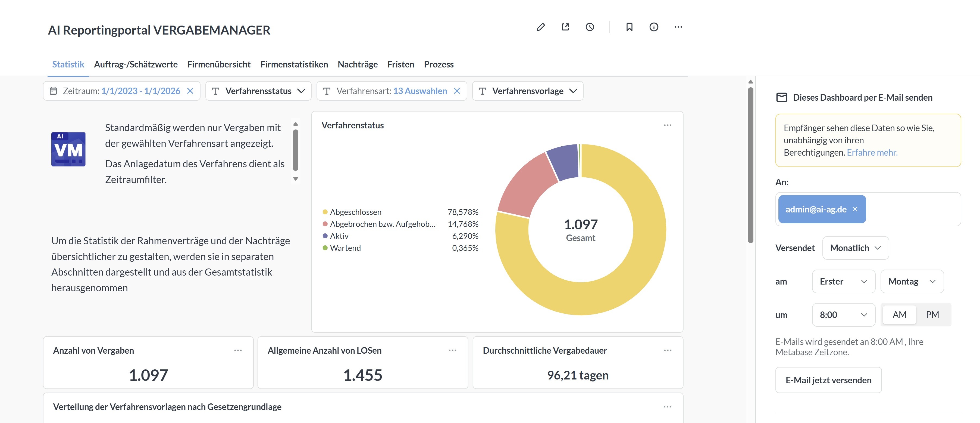Click E-Mail jetzt versenden button
980x423 pixels.
[828, 380]
